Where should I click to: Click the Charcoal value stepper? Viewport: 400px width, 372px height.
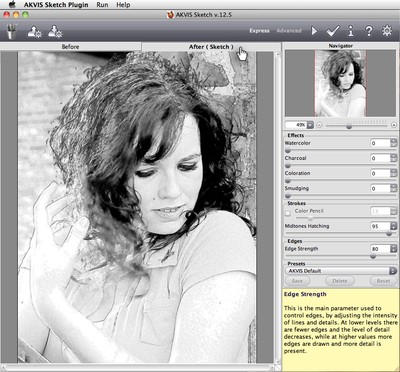[393, 158]
